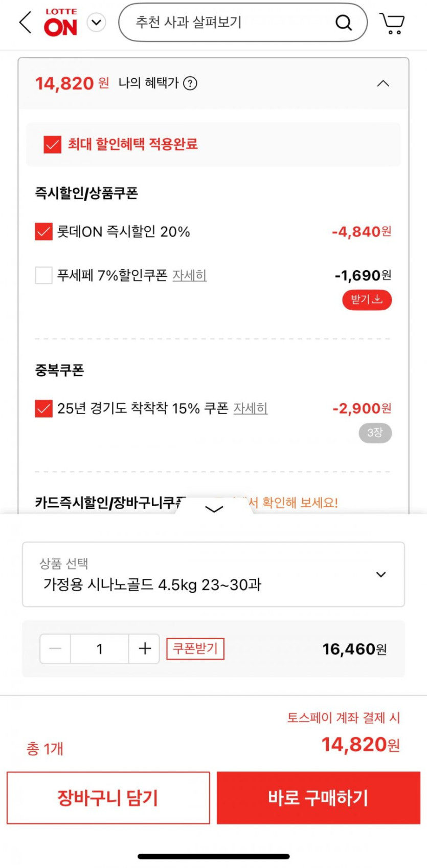Collapse the bottom purchase sheet handle

click(x=214, y=509)
